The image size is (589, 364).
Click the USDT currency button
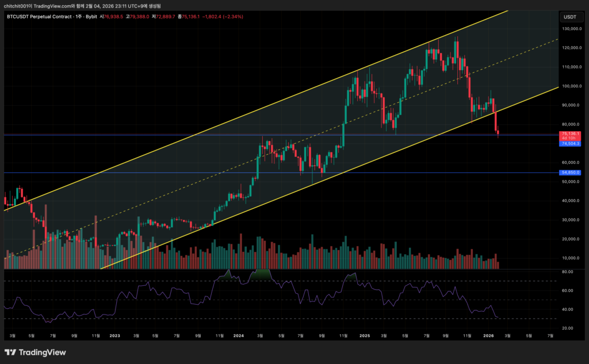pyautogui.click(x=569, y=17)
